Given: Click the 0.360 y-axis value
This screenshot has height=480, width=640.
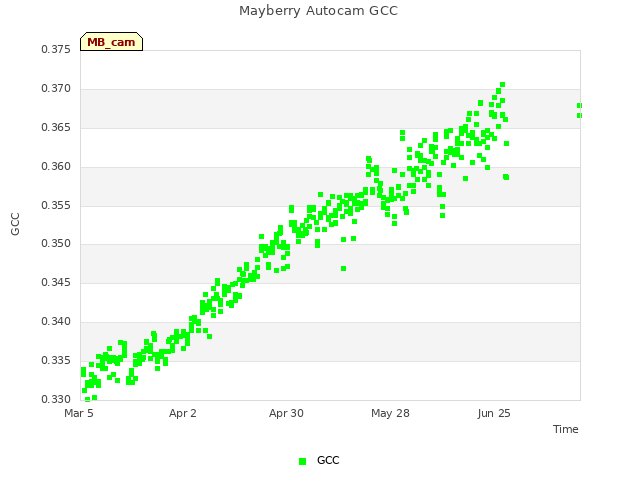Looking at the screenshot, I should pyautogui.click(x=56, y=167).
